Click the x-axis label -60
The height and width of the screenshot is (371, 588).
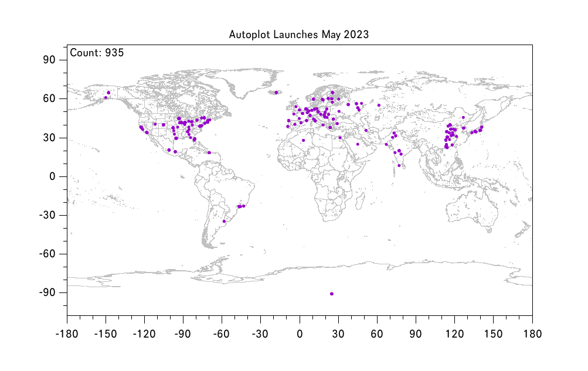222,334
